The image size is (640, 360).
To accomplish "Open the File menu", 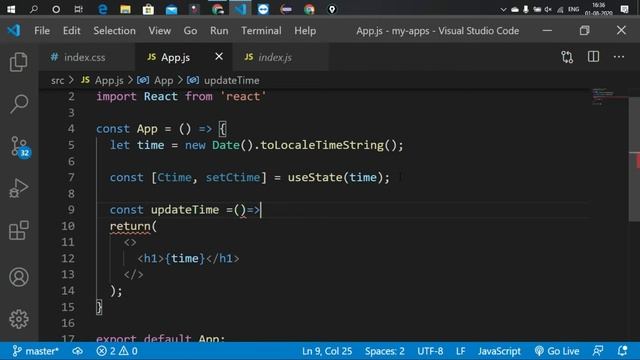I will coord(42,31).
